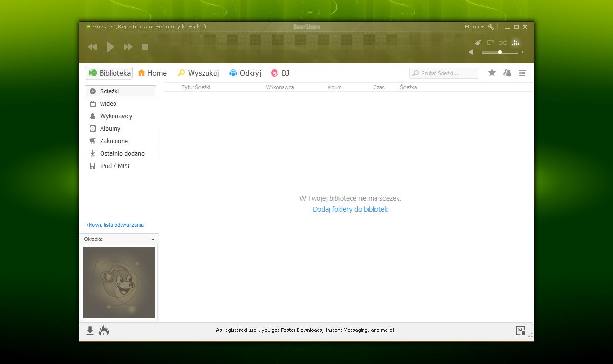Click the fast-forward playback button
The image size is (613, 364).
pyautogui.click(x=128, y=47)
